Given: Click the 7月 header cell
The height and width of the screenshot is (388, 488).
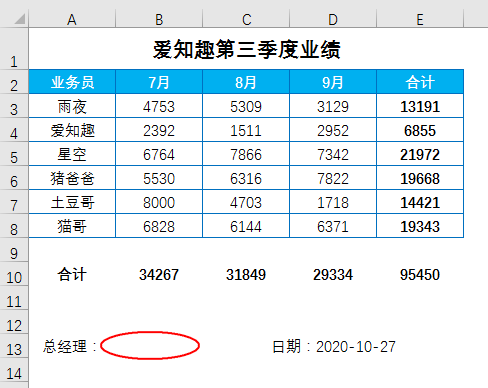Looking at the screenshot, I should pyautogui.click(x=159, y=82).
